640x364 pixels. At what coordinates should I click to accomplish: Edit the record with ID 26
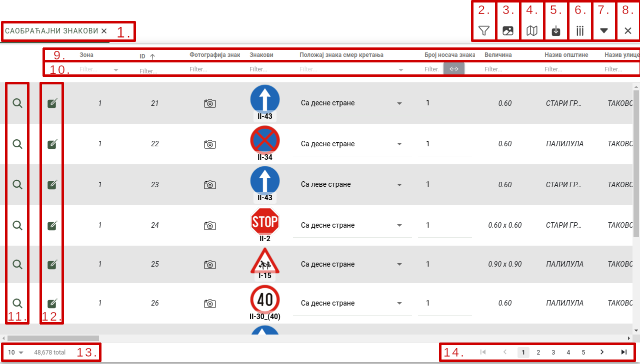pos(52,304)
